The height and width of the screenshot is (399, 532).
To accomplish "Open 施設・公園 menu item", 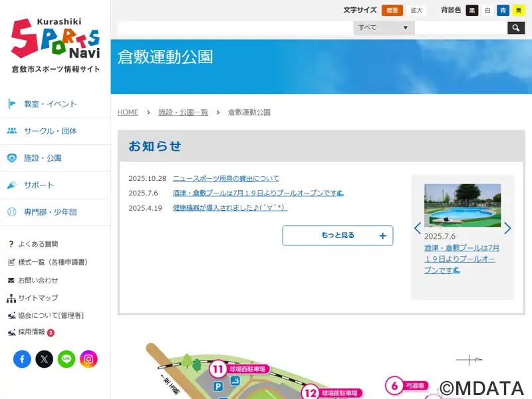I will pos(43,158).
